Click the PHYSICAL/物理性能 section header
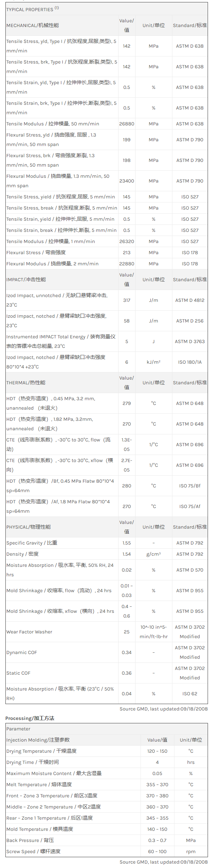 click(28, 527)
